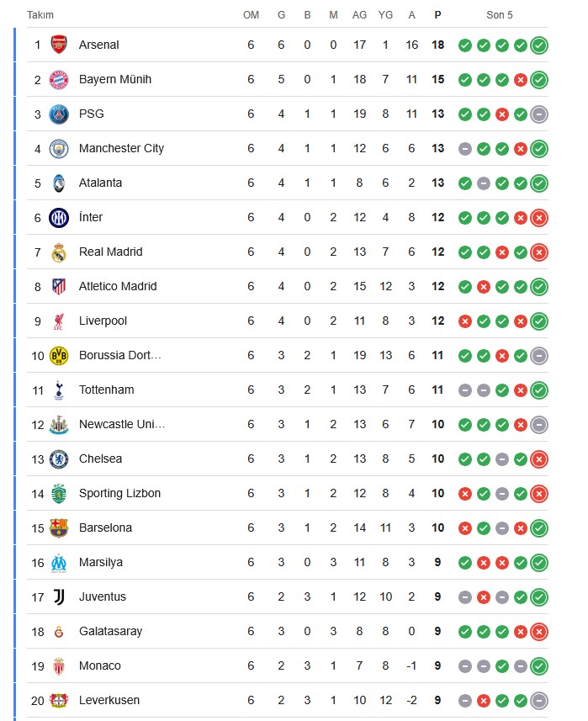This screenshot has width=588, height=721.
Task: Click PSG's latest draw result indicator
Action: [x=539, y=114]
